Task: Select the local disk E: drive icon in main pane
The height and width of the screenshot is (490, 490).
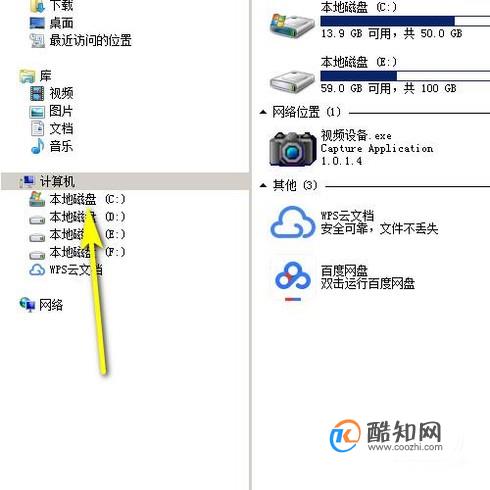Action: click(292, 82)
